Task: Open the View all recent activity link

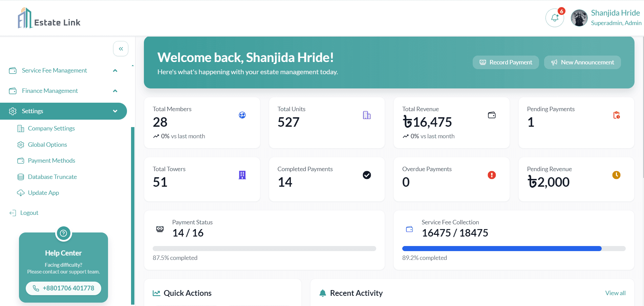Action: click(615, 293)
